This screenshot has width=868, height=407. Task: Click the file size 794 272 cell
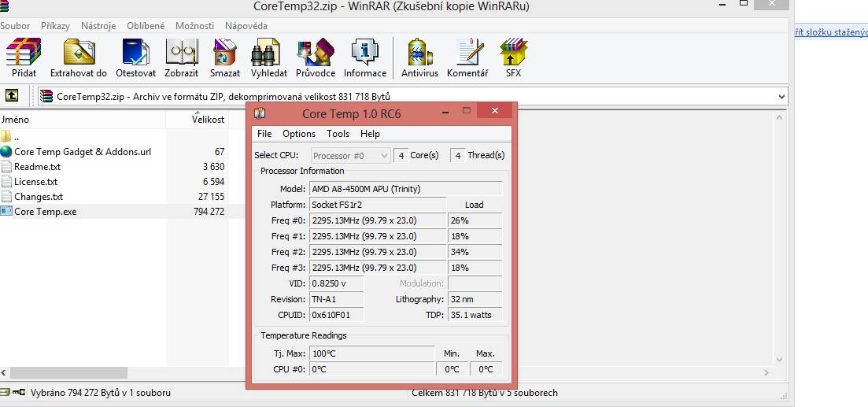[209, 212]
